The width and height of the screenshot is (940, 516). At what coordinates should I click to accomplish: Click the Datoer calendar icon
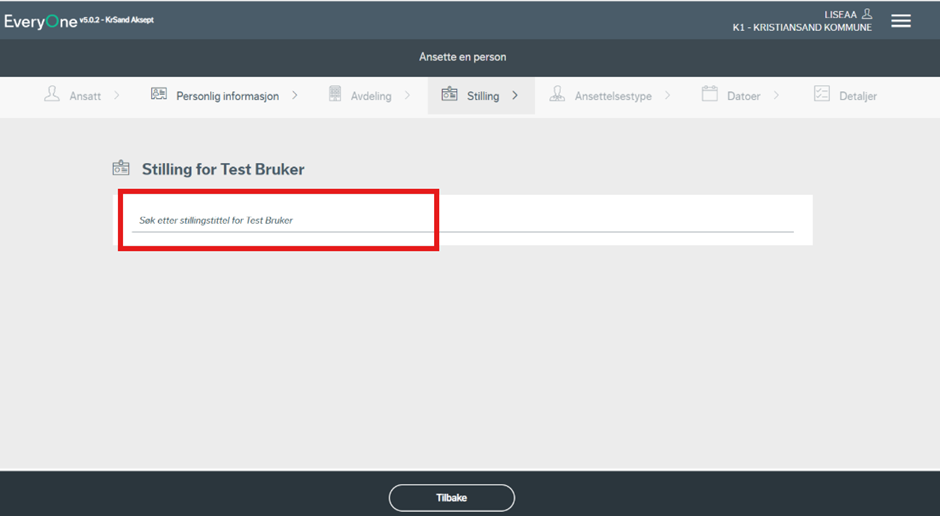[710, 95]
